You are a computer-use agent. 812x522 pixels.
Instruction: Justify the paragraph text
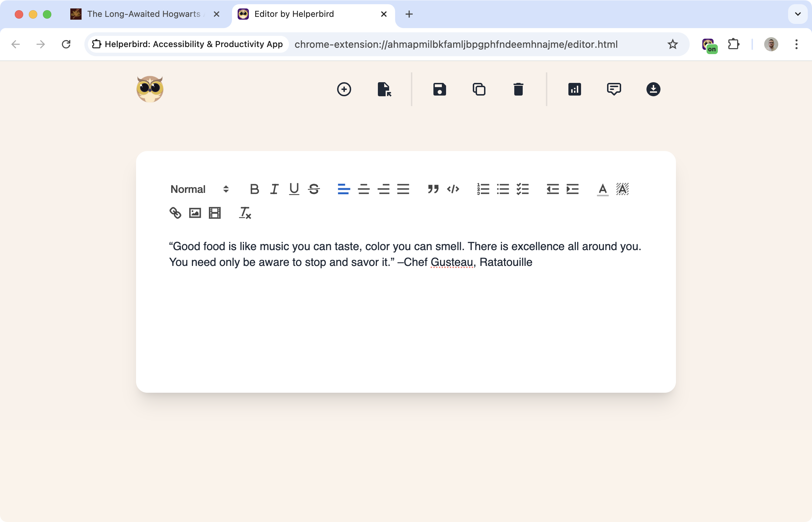pyautogui.click(x=404, y=189)
